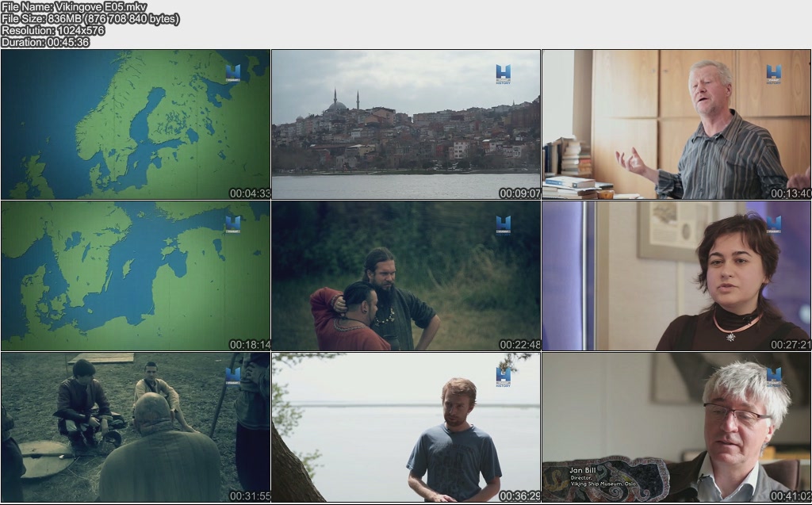Click the History logo on the Istanbul mosque thumbnail
This screenshot has height=505, width=812.
503,74
